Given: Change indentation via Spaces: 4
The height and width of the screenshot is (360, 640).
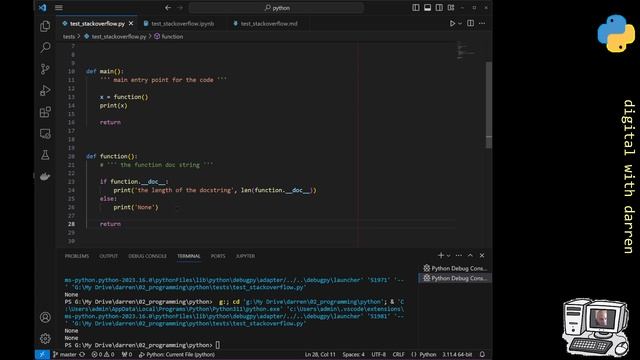Looking at the screenshot, I should (353, 354).
